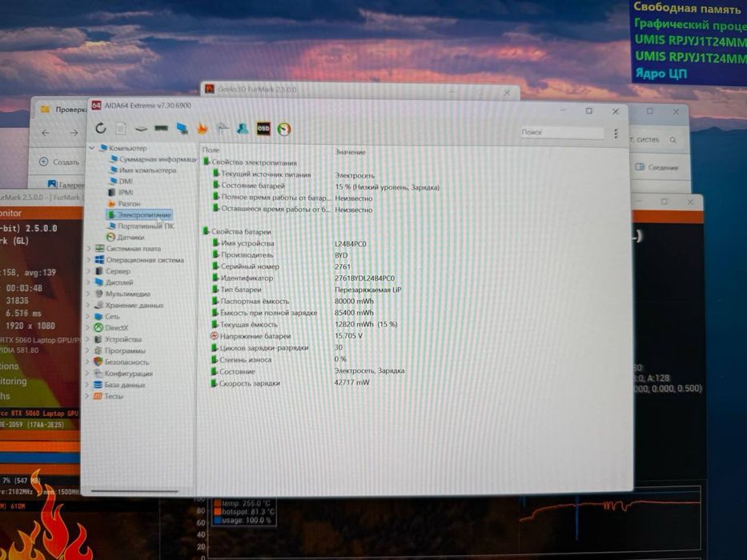747x560 pixels.
Task: Click Сведения button in Explorer window
Action: (657, 167)
